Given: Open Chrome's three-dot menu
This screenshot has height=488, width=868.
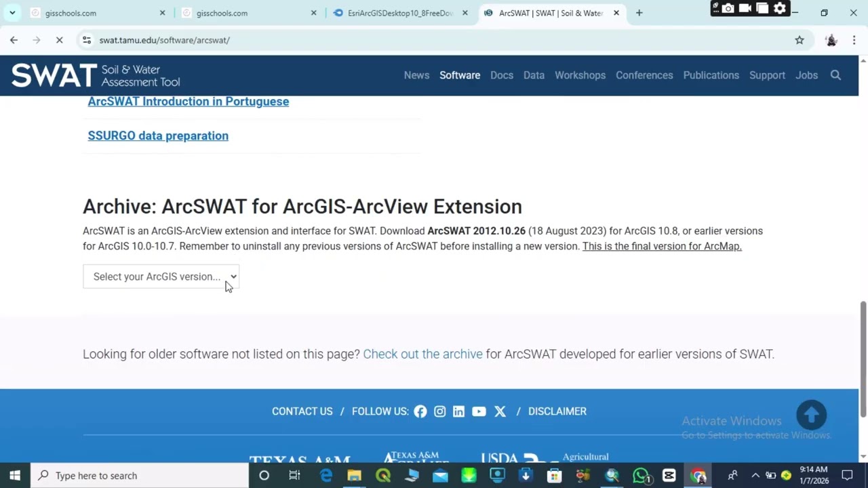Looking at the screenshot, I should pyautogui.click(x=854, y=40).
